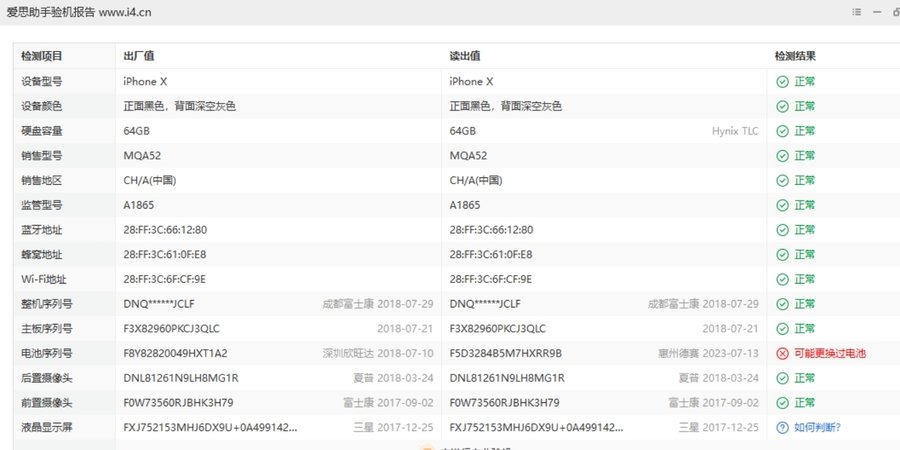Select the Wi-Fi地址 row label
Screen dimensions: 900x450
[44, 279]
